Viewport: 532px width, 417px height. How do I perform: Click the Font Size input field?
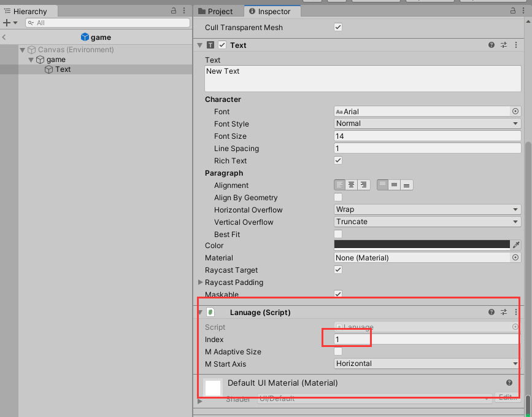pyautogui.click(x=427, y=136)
